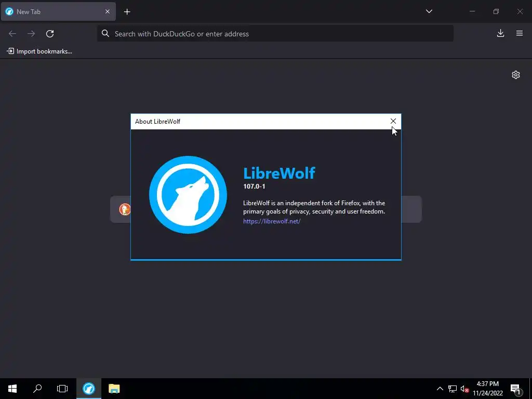Open a new tab with plus button
The width and height of the screenshot is (532, 399).
tap(127, 12)
